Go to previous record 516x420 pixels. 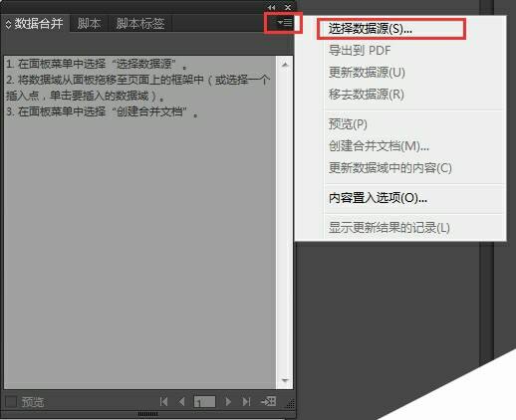tap(181, 402)
